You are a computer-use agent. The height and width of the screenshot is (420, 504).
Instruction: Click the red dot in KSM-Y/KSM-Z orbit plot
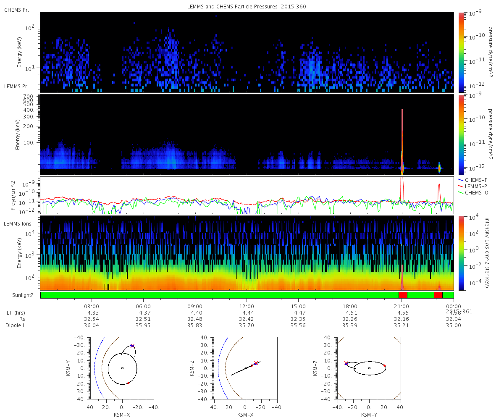tap(384, 365)
